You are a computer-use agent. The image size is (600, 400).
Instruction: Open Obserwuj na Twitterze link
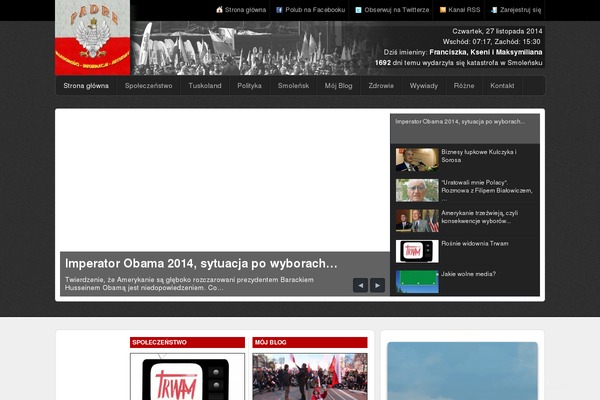[396, 10]
